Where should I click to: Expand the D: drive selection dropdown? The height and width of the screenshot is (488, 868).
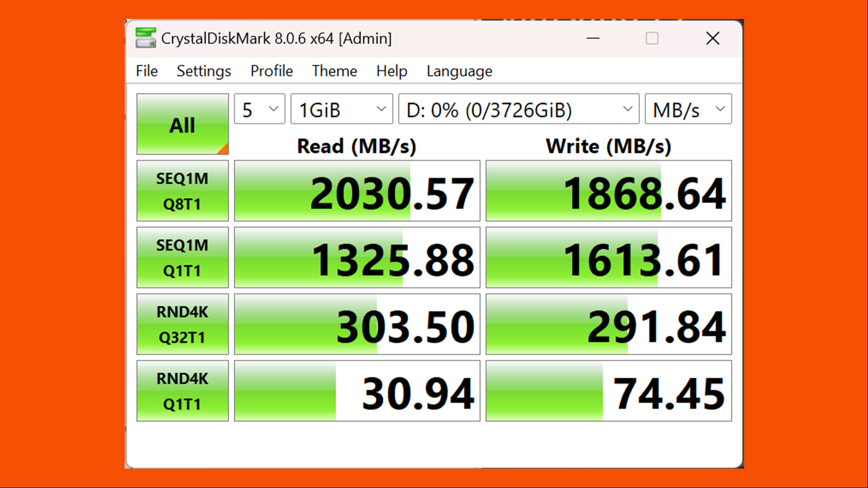tap(519, 109)
